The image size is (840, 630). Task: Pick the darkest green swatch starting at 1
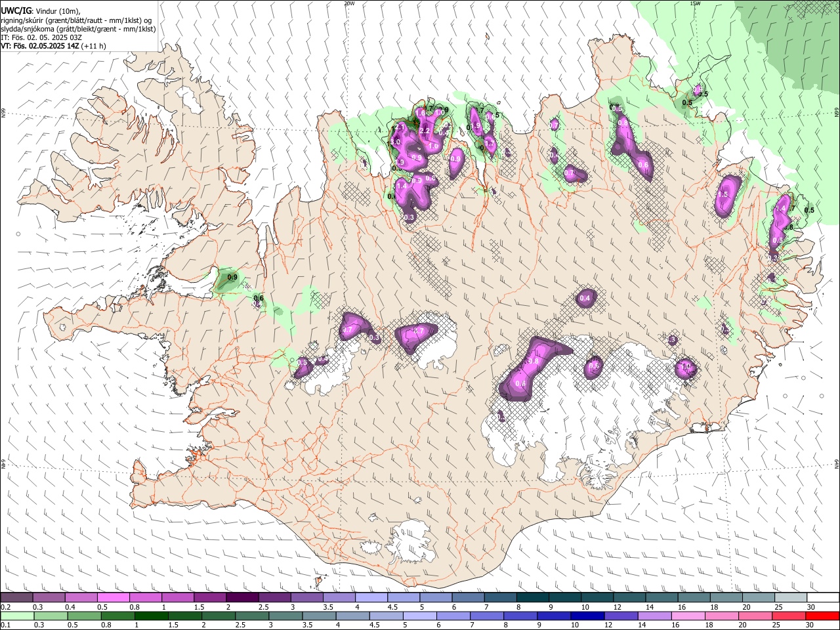(152, 616)
